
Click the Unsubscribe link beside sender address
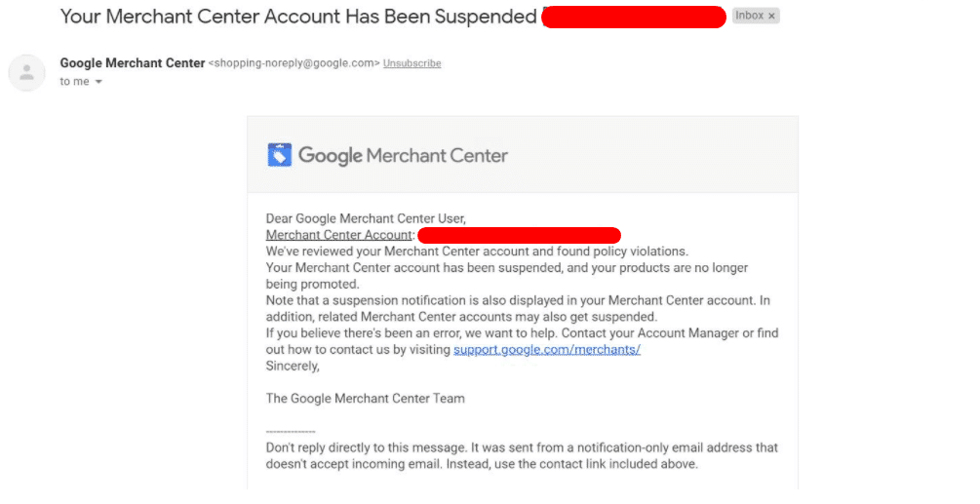click(x=412, y=63)
